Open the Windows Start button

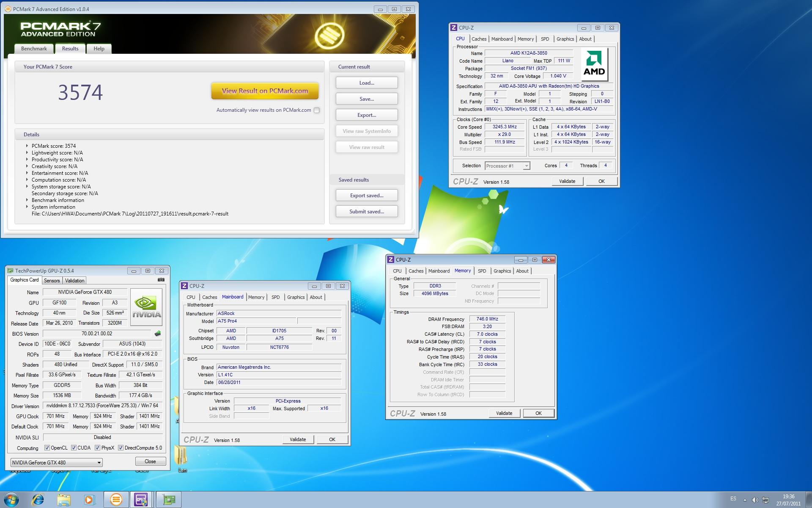tap(11, 500)
